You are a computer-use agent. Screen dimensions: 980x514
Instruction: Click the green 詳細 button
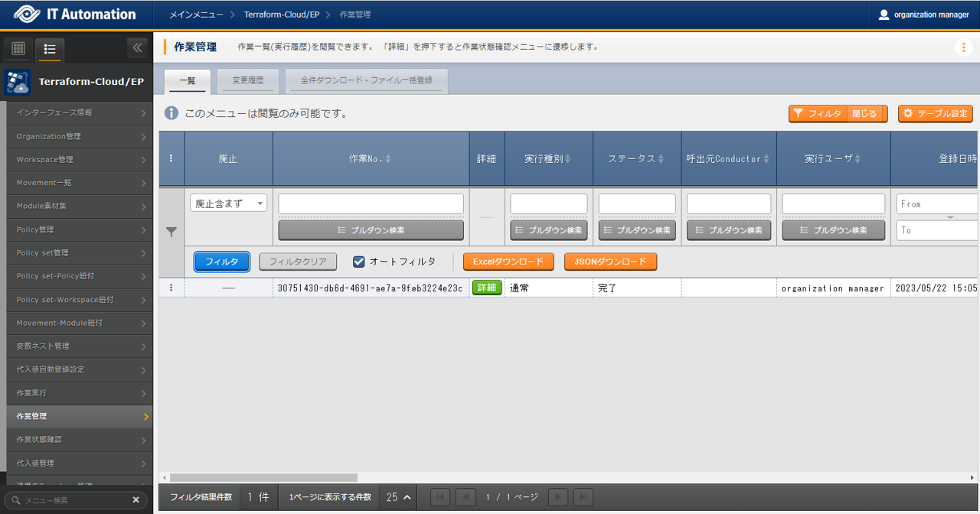[486, 288]
